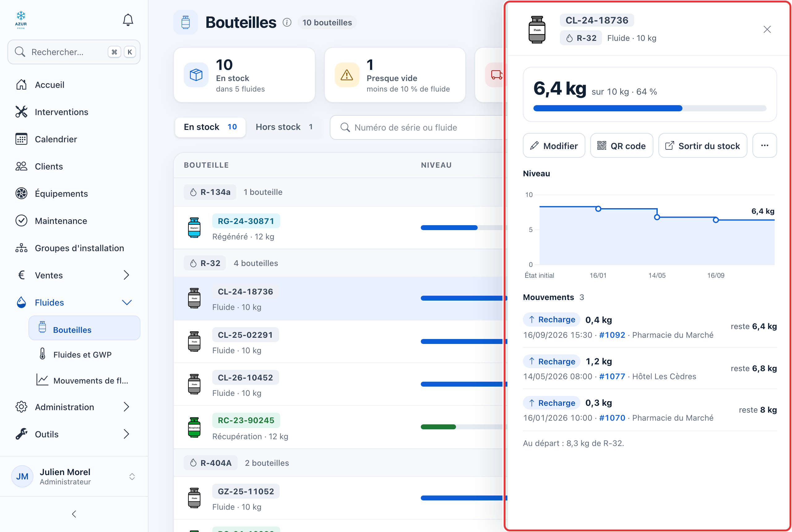Click the 6,4 kg fill level progress bar
792x532 pixels.
650,108
